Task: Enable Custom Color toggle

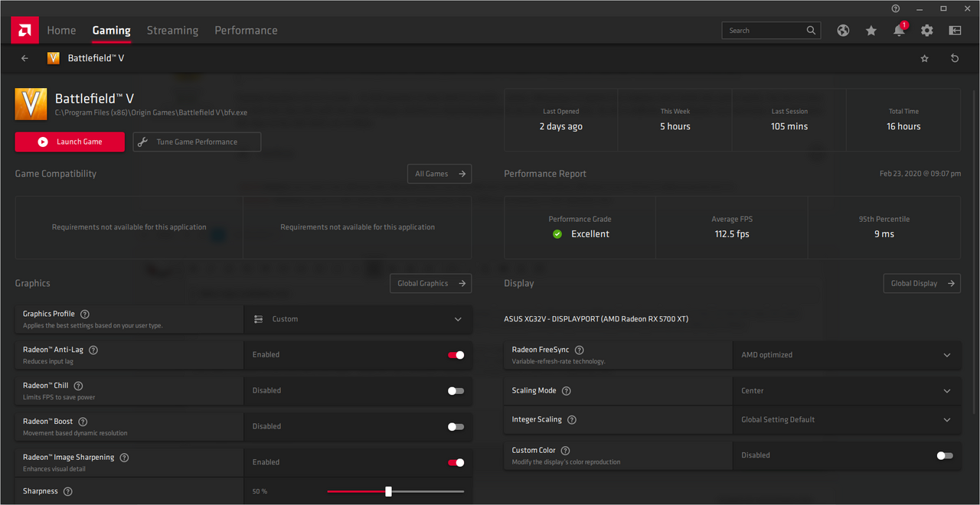Action: [945, 455]
